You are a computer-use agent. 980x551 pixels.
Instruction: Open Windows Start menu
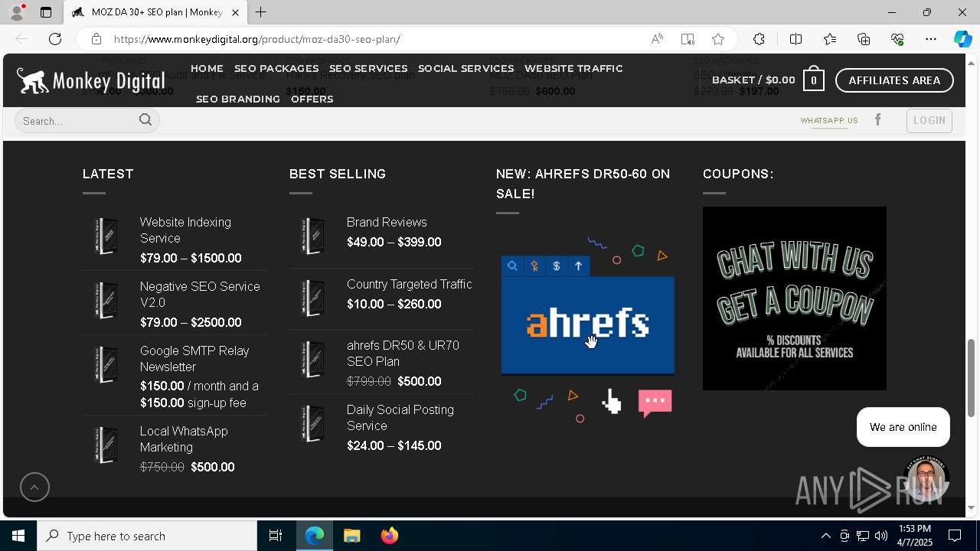point(18,536)
